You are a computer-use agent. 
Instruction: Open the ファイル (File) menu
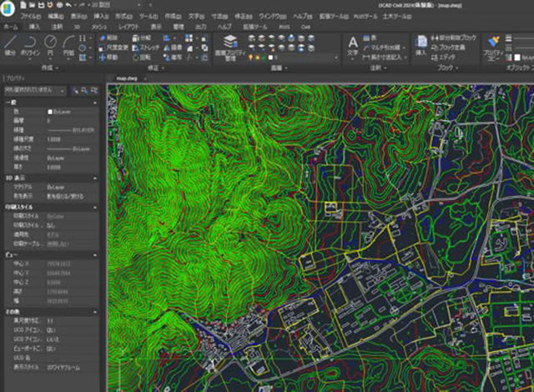[x=31, y=17]
